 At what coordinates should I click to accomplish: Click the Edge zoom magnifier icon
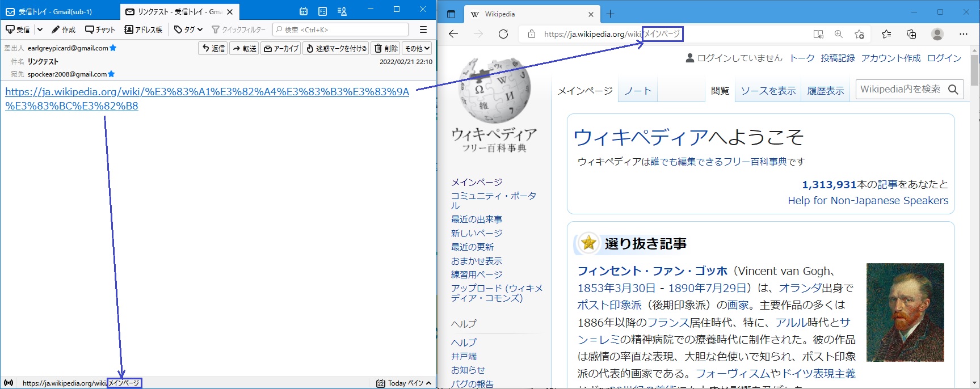coord(839,34)
